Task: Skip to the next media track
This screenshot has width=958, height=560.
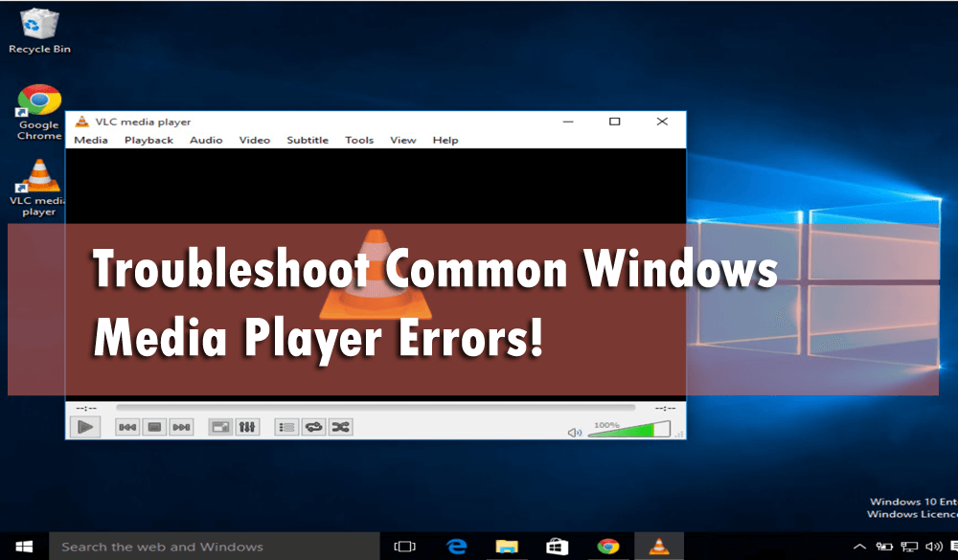Action: point(181,427)
